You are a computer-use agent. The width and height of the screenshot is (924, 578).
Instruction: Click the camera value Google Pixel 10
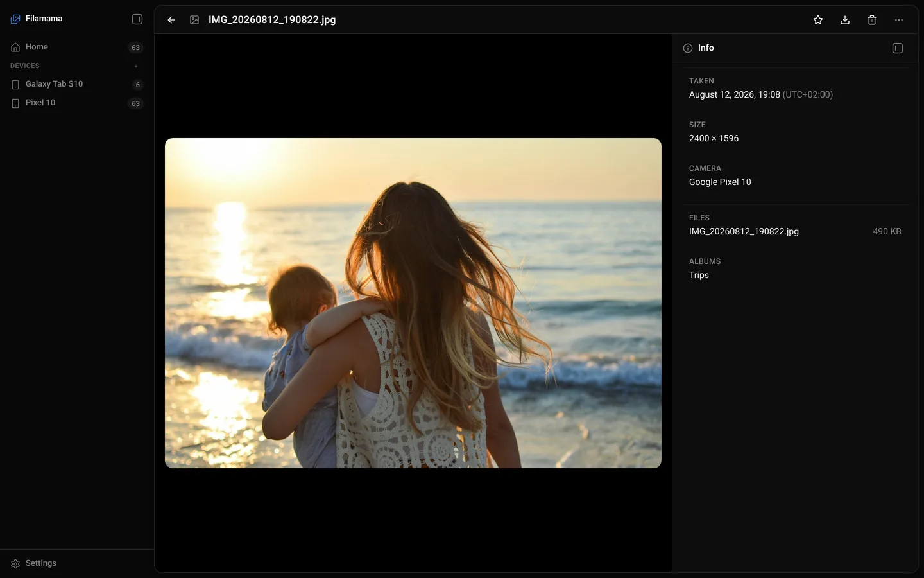click(720, 182)
